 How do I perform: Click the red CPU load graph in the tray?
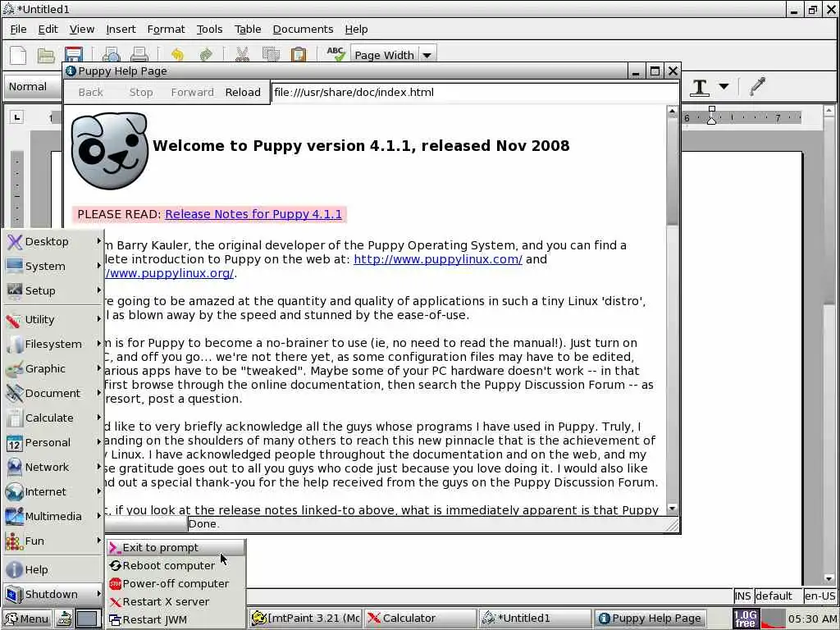773,619
